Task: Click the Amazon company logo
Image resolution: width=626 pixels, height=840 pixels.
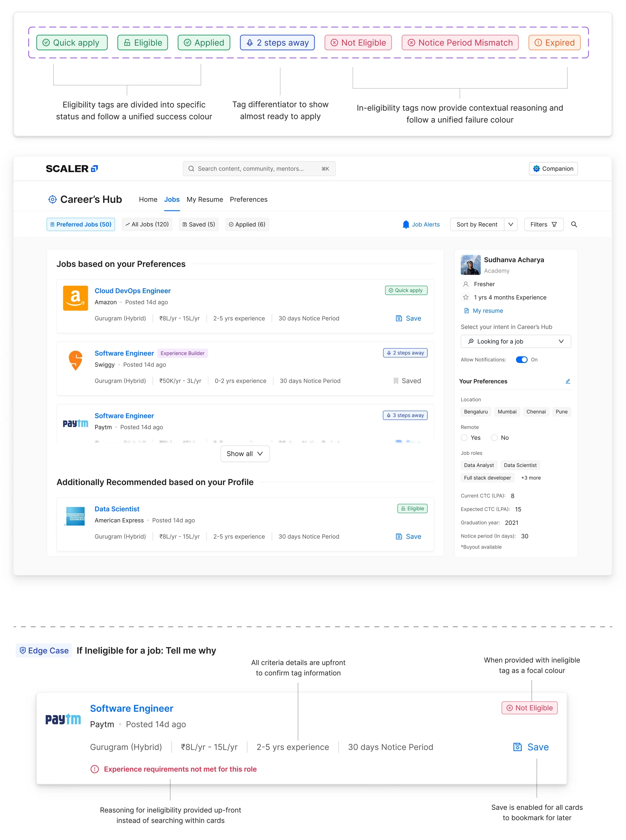Action: tap(76, 298)
